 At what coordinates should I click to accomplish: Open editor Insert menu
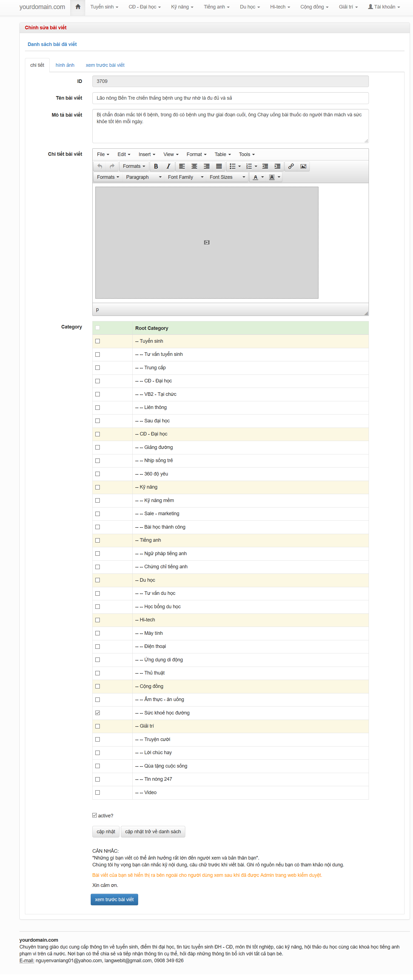click(147, 154)
